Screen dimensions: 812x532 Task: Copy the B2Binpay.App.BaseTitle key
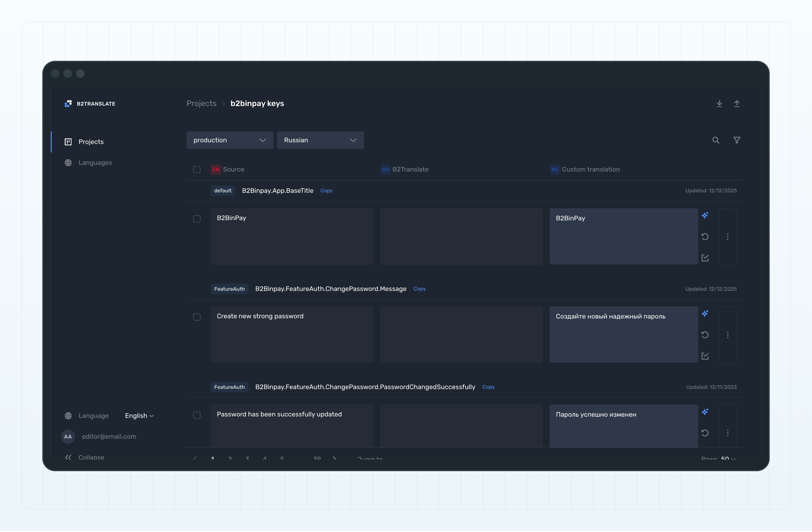pos(326,191)
